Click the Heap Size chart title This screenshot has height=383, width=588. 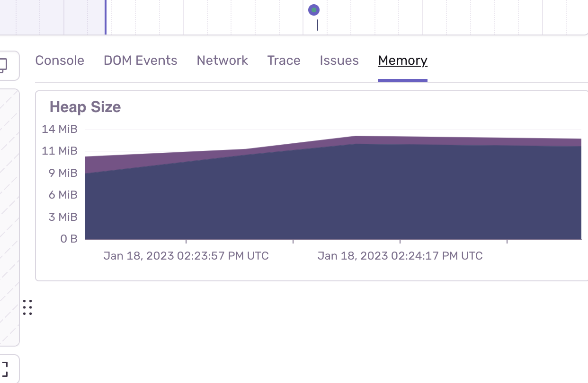point(85,107)
